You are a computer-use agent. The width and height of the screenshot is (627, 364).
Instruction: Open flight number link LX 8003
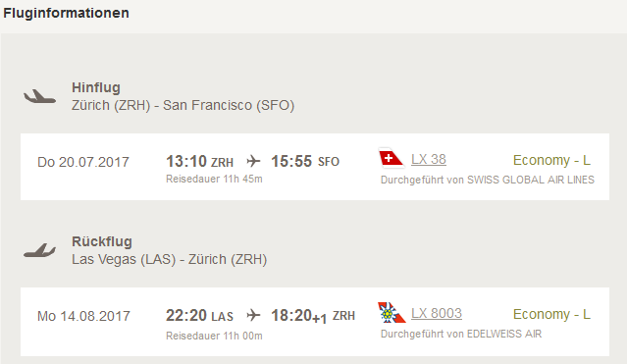[437, 313]
